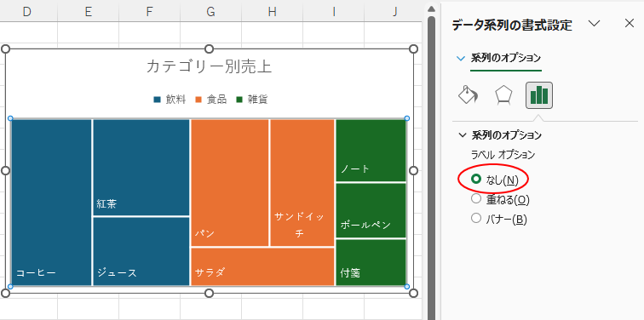Select column D header
Viewport: 644px width, 320px height.
[27, 12]
